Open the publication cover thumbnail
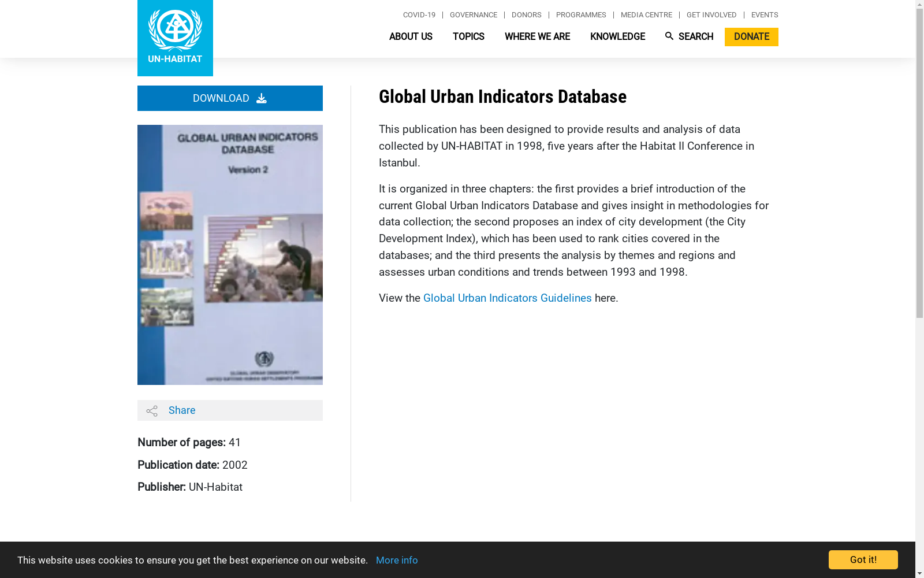The width and height of the screenshot is (924, 578). (230, 255)
